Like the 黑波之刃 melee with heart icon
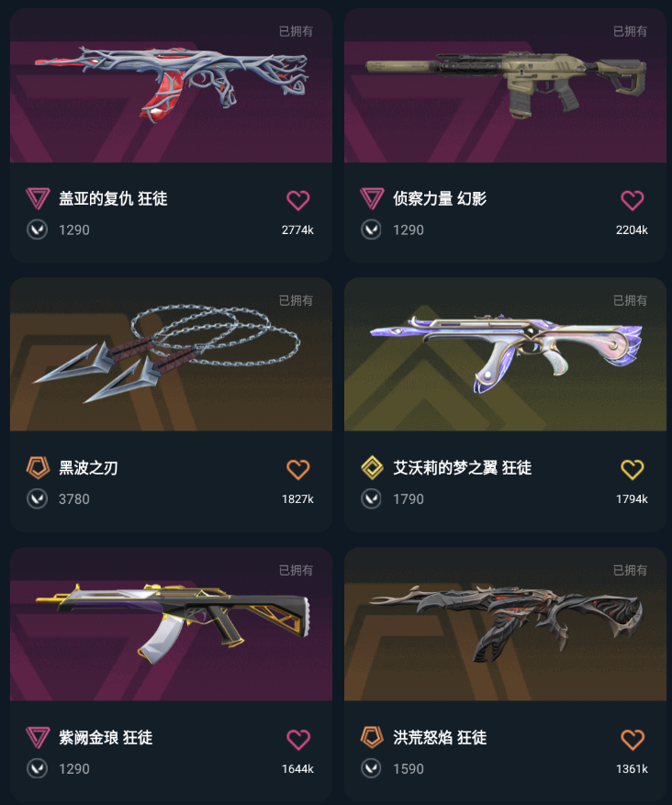 [297, 470]
